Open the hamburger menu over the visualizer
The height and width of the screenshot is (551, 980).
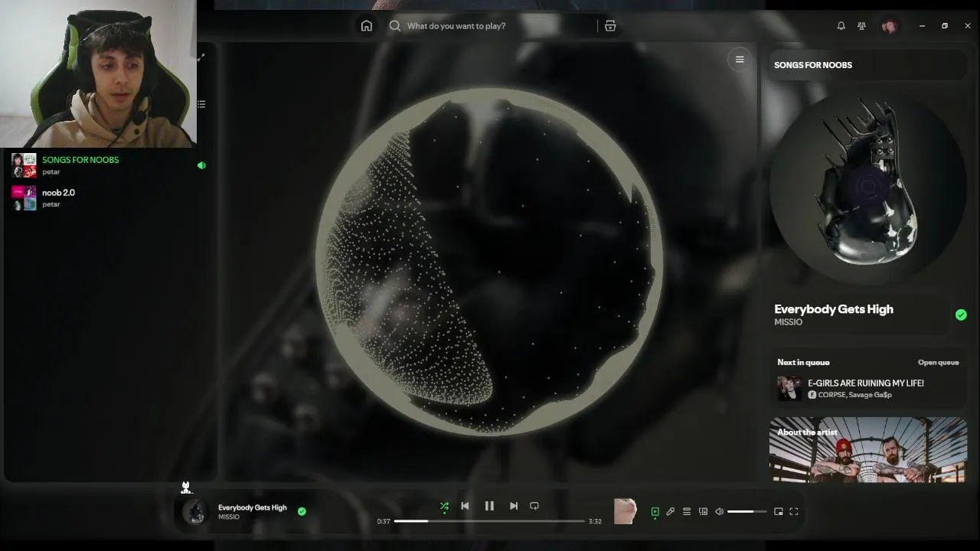(x=740, y=60)
